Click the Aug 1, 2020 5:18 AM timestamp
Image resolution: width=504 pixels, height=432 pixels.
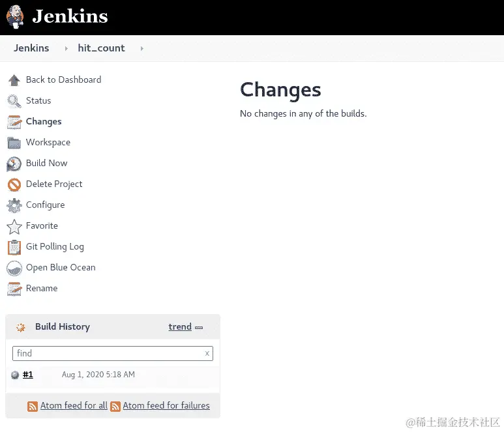coord(98,375)
